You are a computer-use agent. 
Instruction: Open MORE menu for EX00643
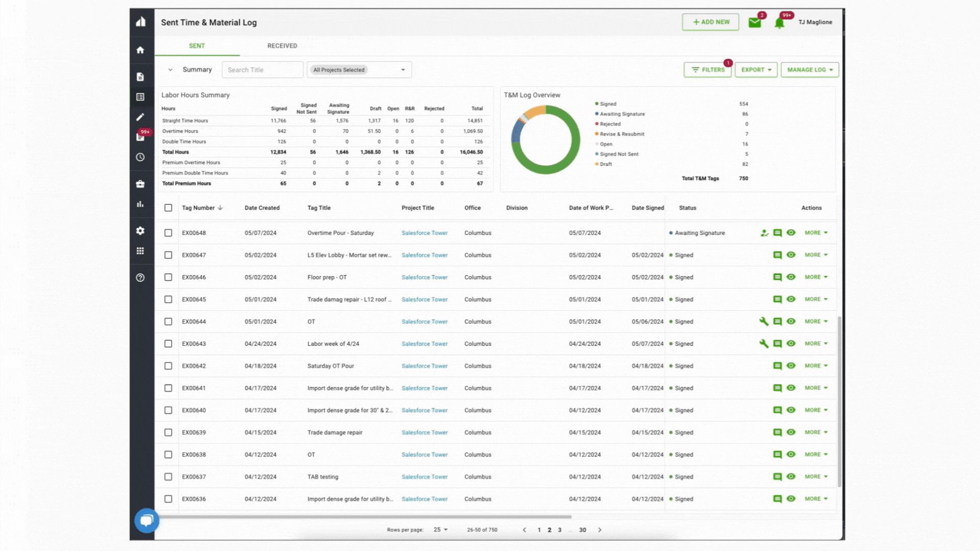click(816, 344)
